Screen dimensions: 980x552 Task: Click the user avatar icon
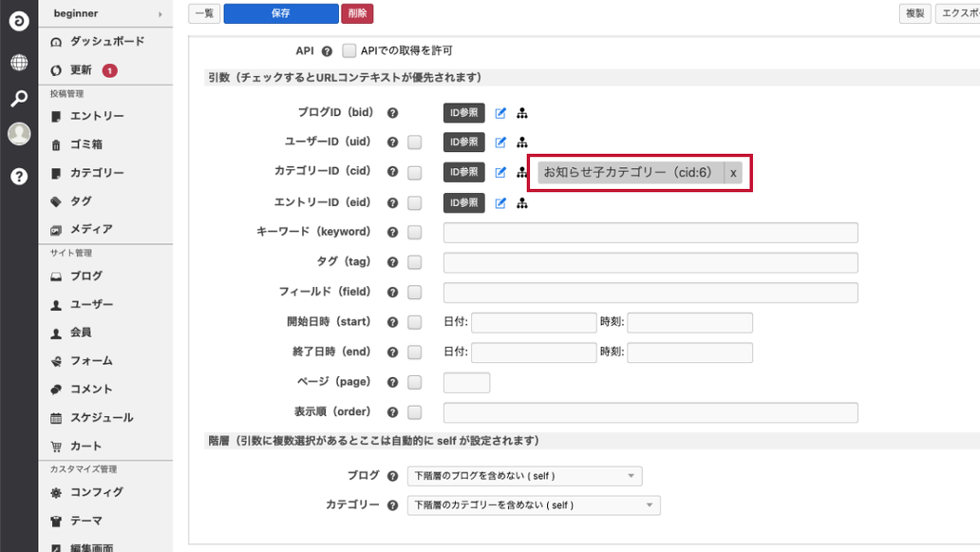pos(19,134)
